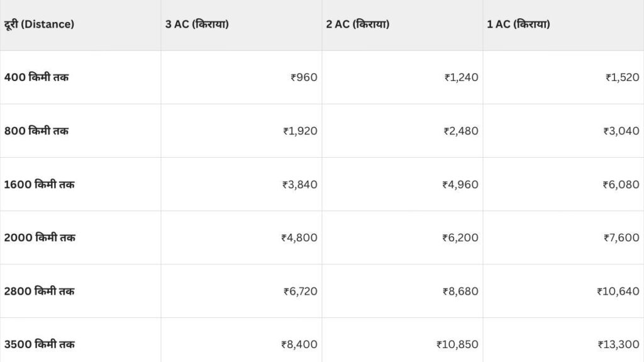Click the ₹1,240 fare cell

click(x=461, y=77)
